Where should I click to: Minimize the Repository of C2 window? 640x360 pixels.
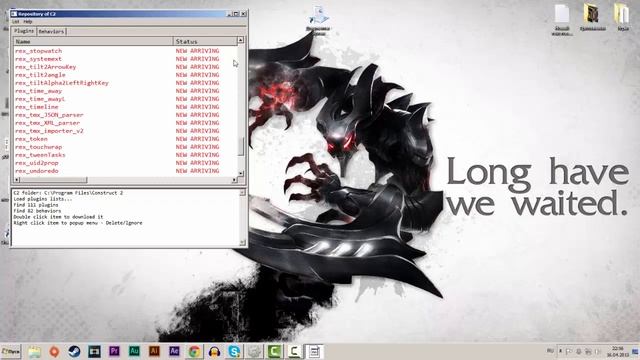[229, 14]
